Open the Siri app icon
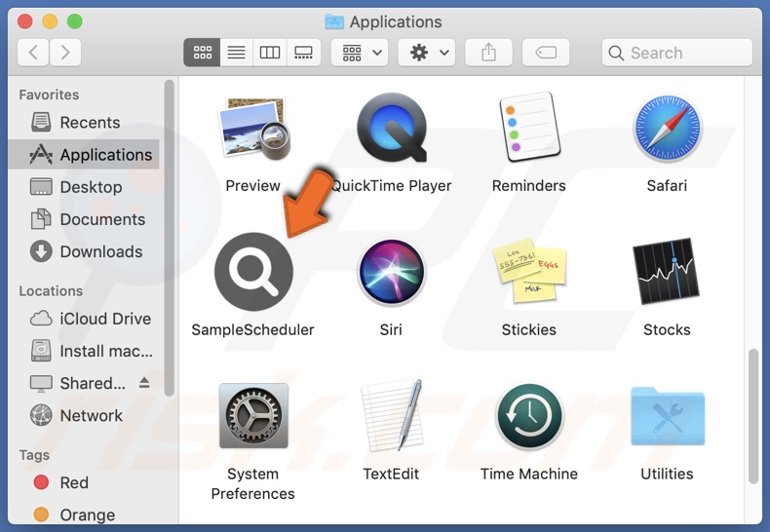The image size is (770, 532). 392,272
